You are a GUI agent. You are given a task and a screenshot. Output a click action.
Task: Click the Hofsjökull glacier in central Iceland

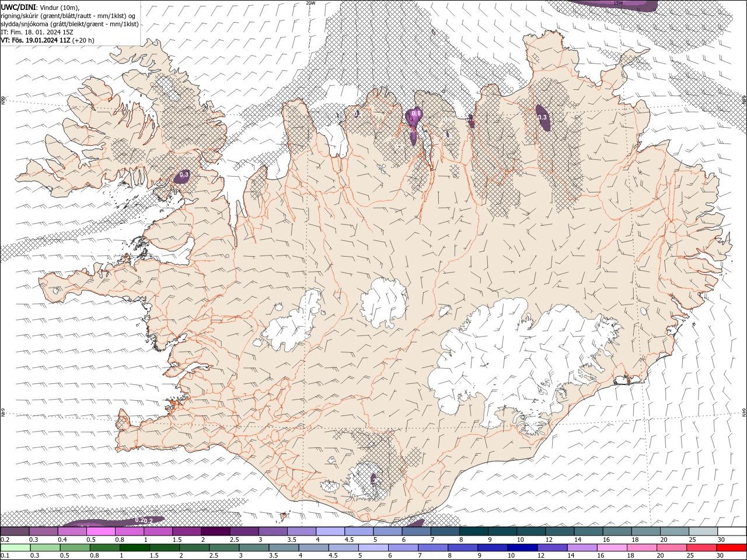[383, 303]
